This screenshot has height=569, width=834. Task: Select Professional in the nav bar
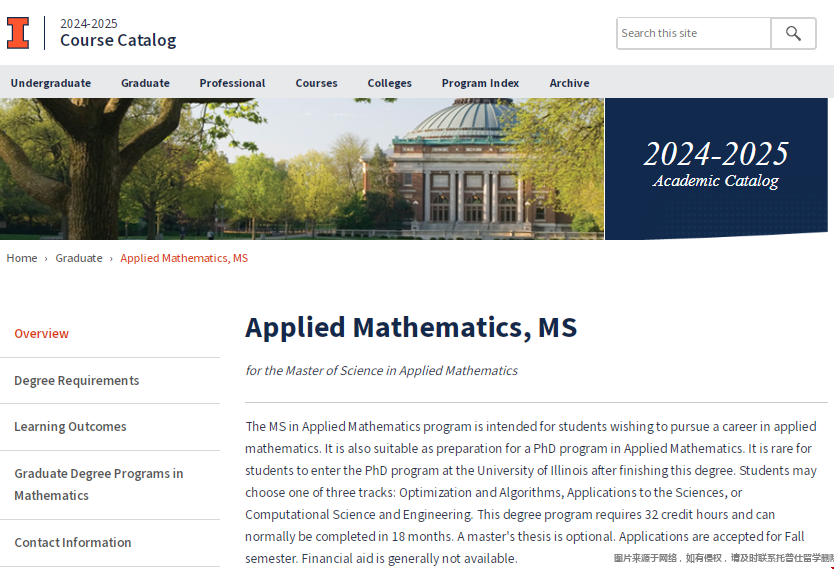[232, 83]
